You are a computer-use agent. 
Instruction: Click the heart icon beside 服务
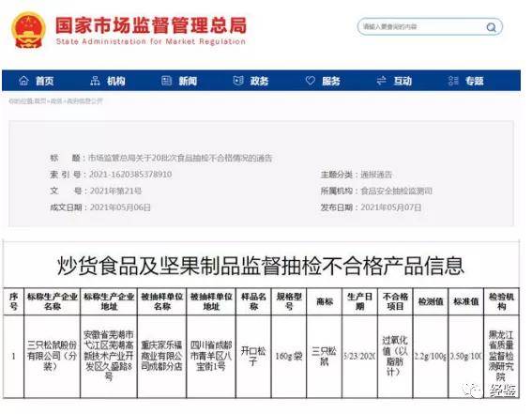click(311, 81)
